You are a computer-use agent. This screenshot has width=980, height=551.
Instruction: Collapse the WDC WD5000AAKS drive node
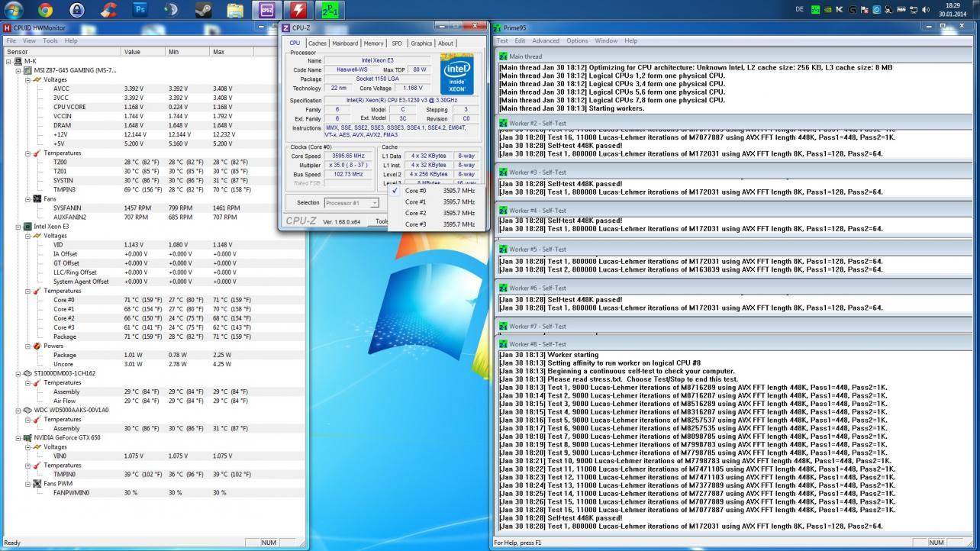tap(18, 410)
